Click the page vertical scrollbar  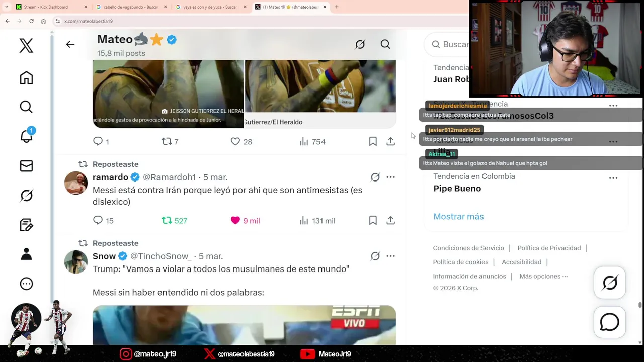point(640,305)
